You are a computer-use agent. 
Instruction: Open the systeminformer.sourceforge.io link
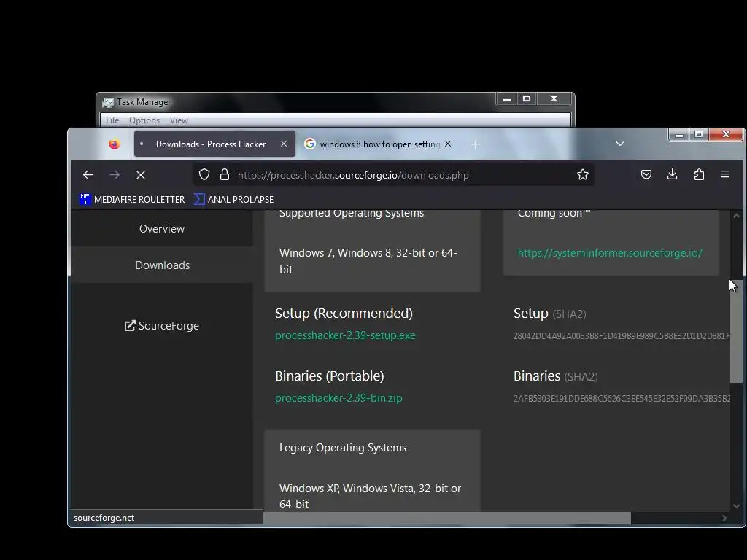pyautogui.click(x=610, y=253)
